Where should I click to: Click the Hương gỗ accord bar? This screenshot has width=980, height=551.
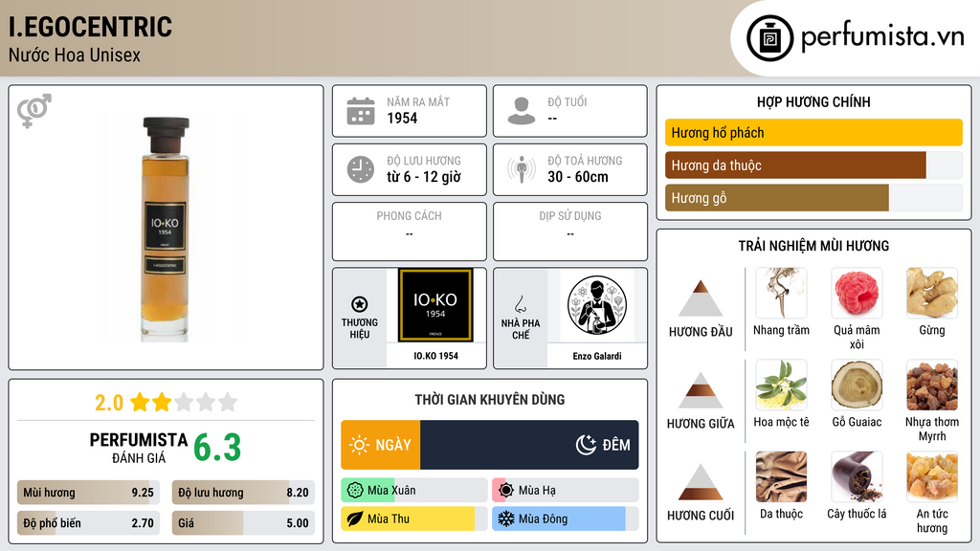[813, 197]
